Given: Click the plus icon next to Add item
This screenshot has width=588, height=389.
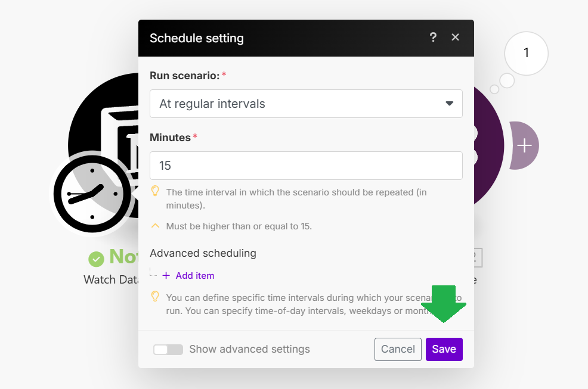Looking at the screenshot, I should point(166,275).
